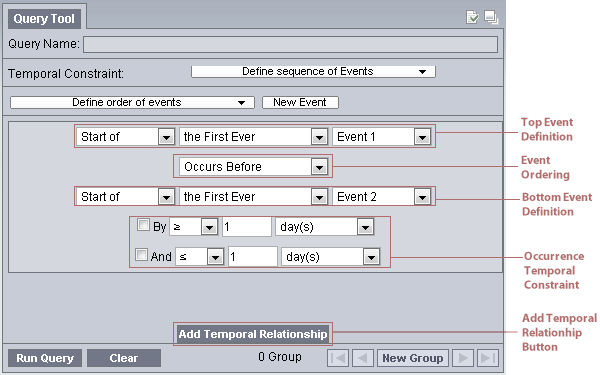Open the Define order of events dropdown
This screenshot has height=375, width=600.
click(x=132, y=103)
